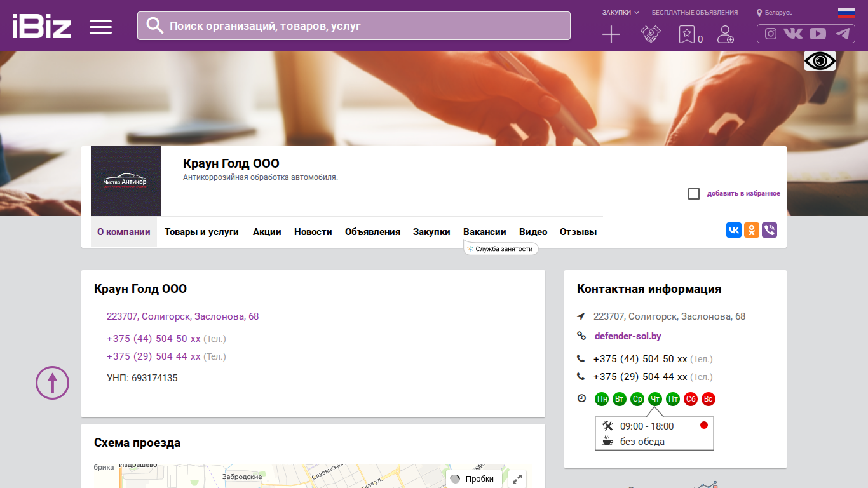868x488 pixels.
Task: Open Товары и услуги tab
Action: click(201, 232)
